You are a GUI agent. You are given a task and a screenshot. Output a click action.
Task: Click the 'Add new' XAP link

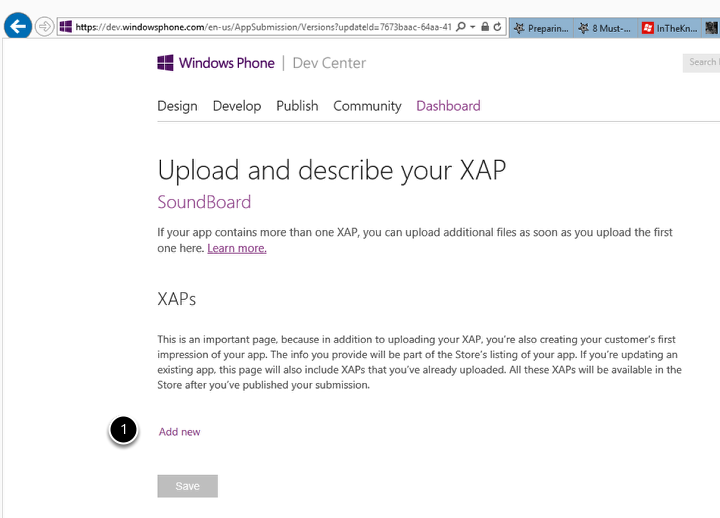pos(180,432)
